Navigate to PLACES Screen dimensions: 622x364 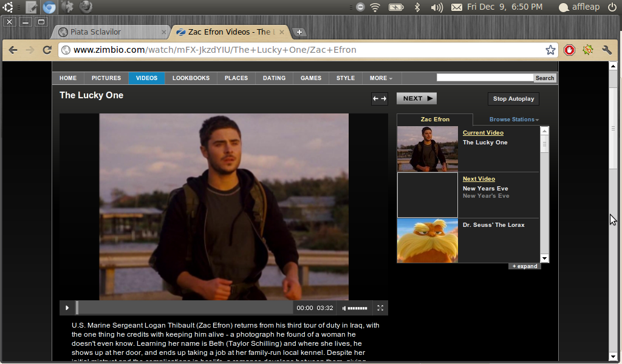[x=236, y=78]
